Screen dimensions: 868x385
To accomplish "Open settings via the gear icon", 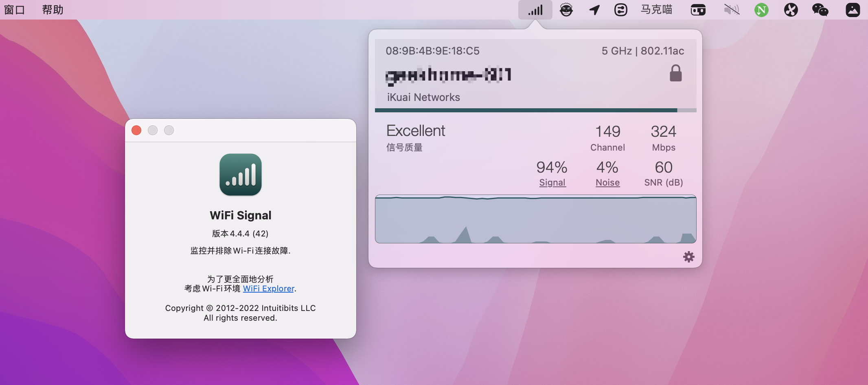I will (x=688, y=257).
